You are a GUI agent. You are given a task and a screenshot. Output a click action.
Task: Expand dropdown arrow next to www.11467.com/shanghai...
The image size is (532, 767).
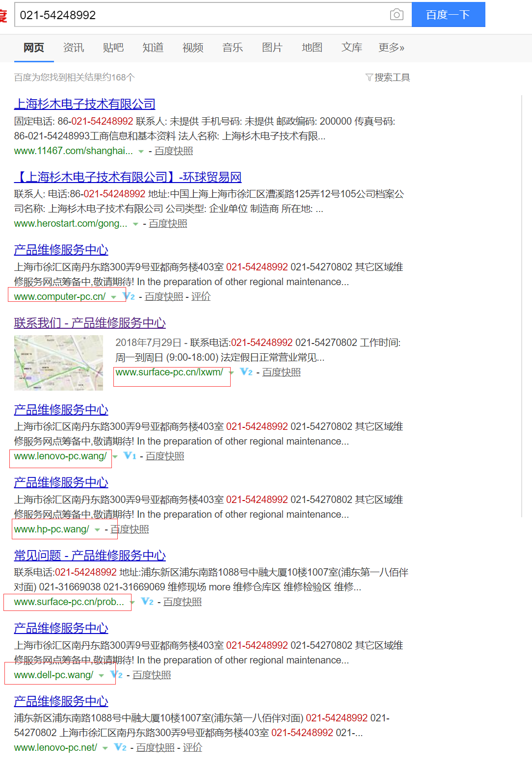(x=141, y=152)
